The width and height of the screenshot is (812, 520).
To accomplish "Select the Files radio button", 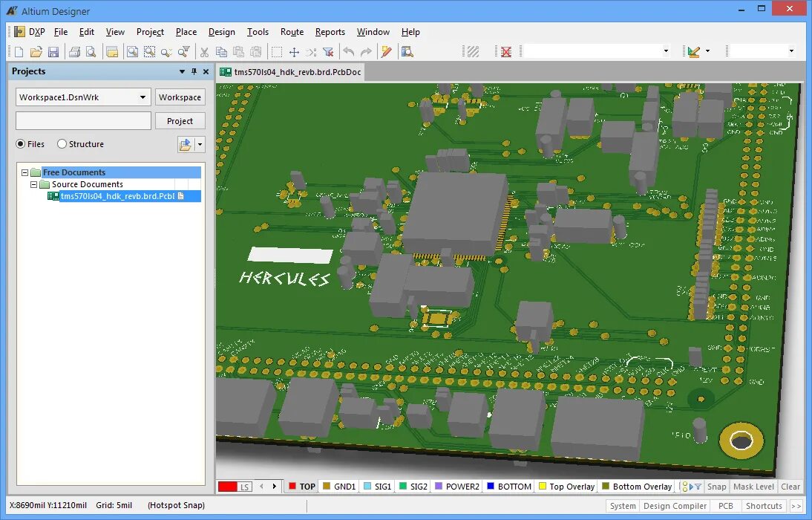I will coord(20,144).
